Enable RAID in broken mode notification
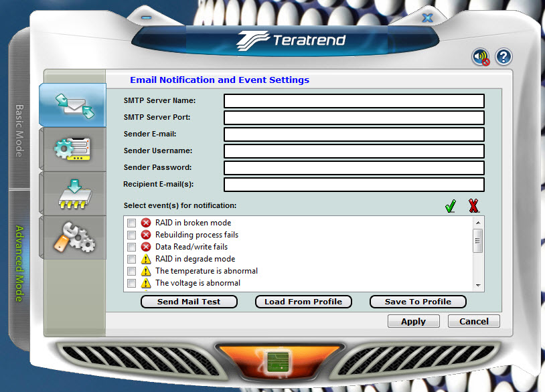This screenshot has height=392, width=545. (x=131, y=223)
